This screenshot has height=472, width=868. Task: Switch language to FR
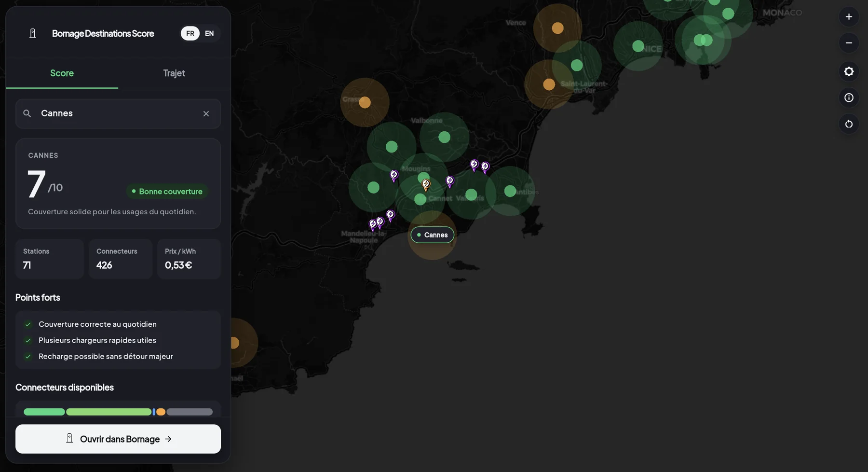click(190, 33)
